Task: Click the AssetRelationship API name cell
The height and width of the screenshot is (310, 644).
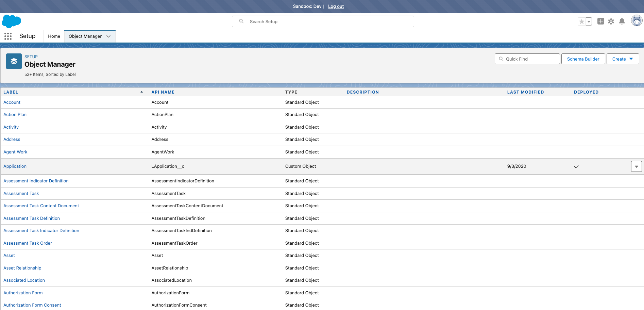Action: [170, 268]
